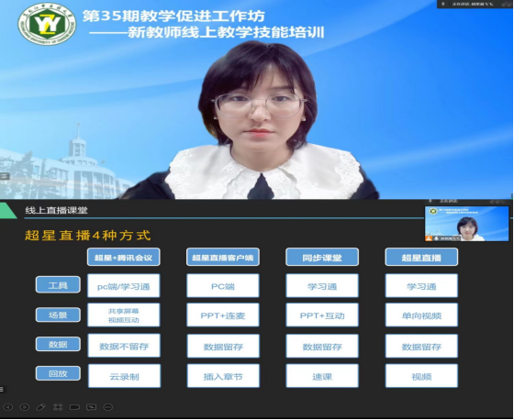The width and height of the screenshot is (514, 420).
Task: Click the 工具 row label
Action: (58, 285)
